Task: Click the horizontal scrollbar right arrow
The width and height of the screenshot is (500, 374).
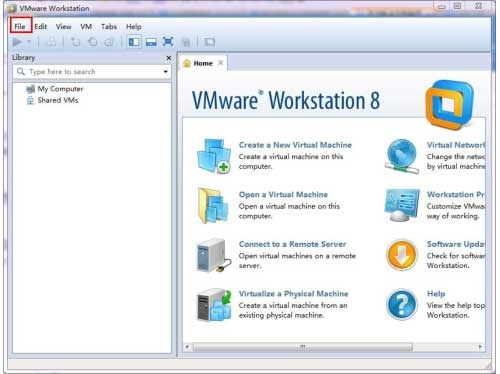Action: click(x=480, y=347)
